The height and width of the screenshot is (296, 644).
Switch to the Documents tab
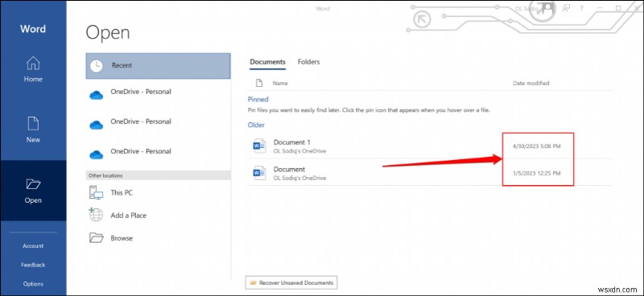pos(267,62)
